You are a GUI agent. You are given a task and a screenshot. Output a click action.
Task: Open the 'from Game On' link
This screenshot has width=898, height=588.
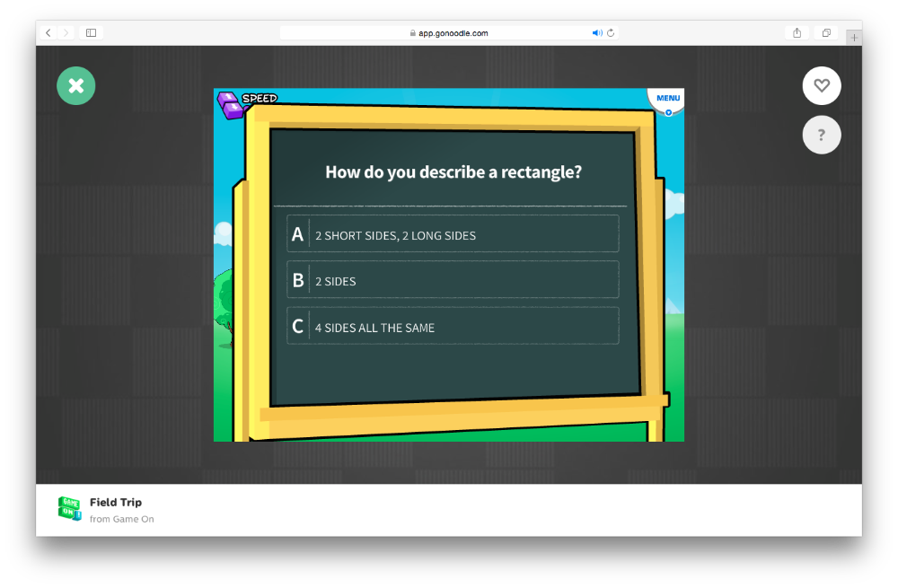(x=121, y=519)
